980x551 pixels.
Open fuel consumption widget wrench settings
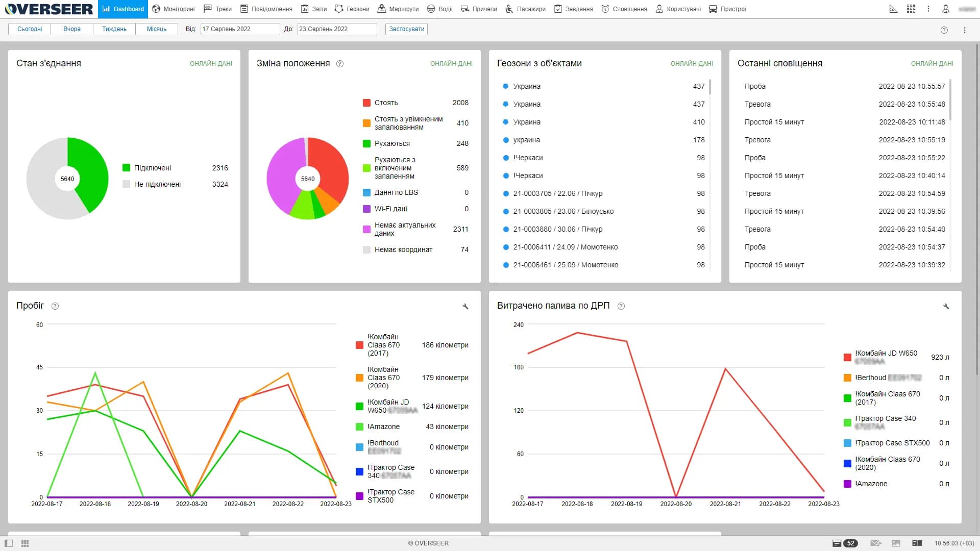(x=946, y=307)
